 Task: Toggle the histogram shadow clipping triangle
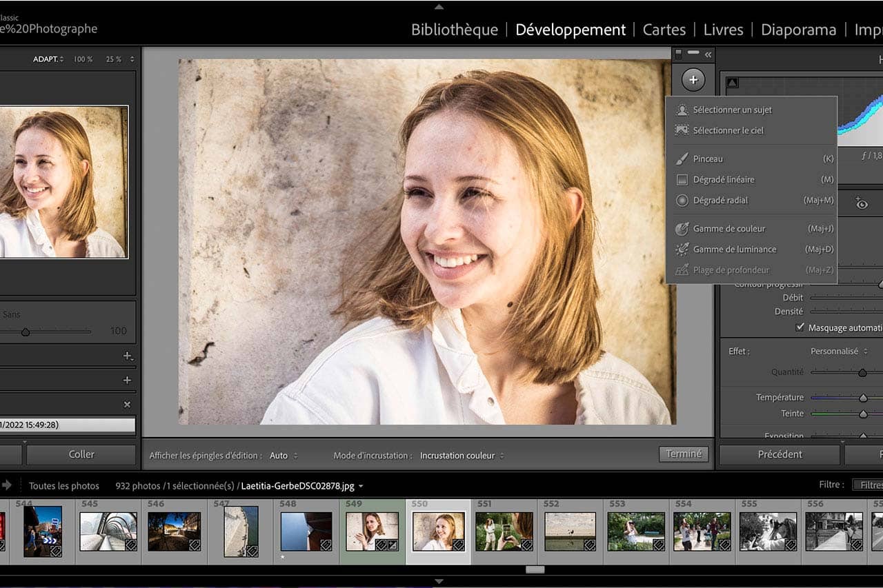click(x=732, y=83)
